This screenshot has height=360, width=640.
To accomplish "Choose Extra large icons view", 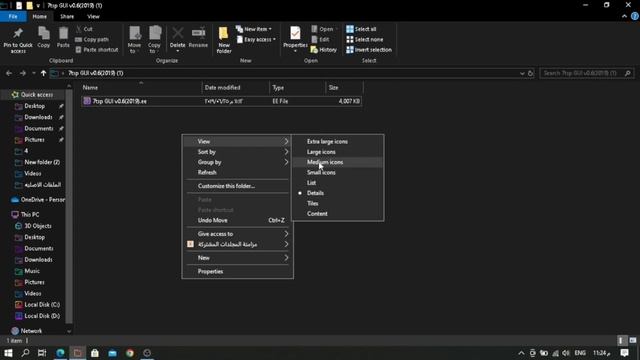I will 338,142.
